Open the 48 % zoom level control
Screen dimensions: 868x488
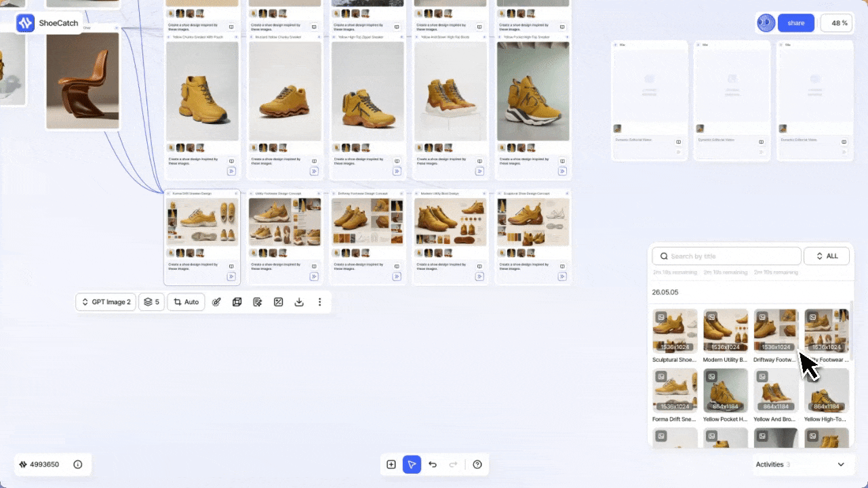pos(836,23)
